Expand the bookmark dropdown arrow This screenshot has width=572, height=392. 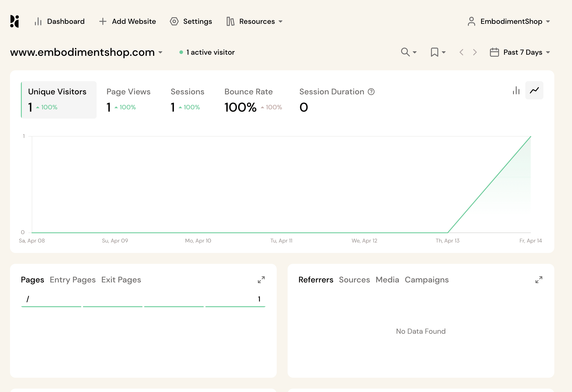pos(444,52)
